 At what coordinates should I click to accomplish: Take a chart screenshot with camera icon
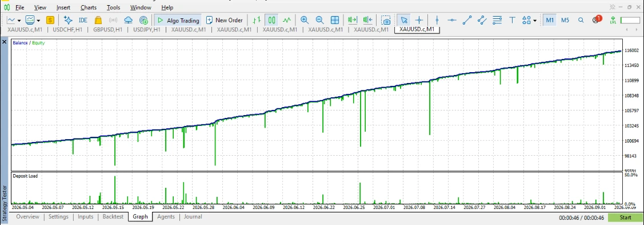click(386, 19)
